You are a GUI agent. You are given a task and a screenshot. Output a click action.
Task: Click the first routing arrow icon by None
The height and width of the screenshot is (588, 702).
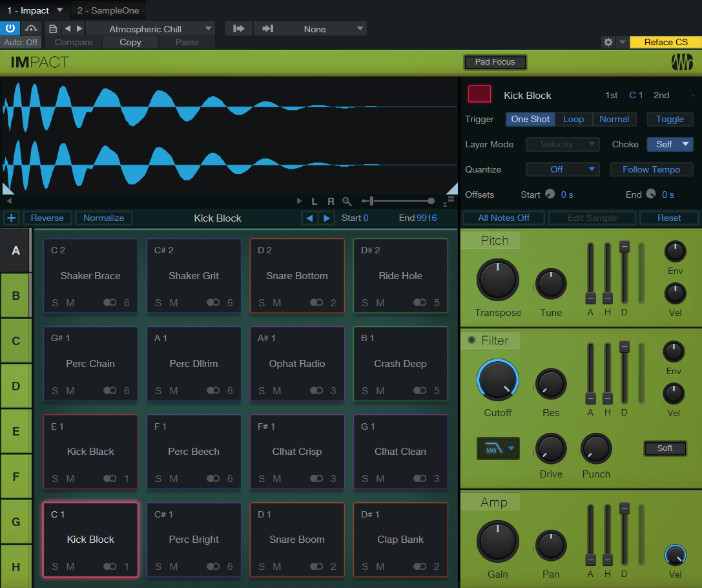[238, 28]
